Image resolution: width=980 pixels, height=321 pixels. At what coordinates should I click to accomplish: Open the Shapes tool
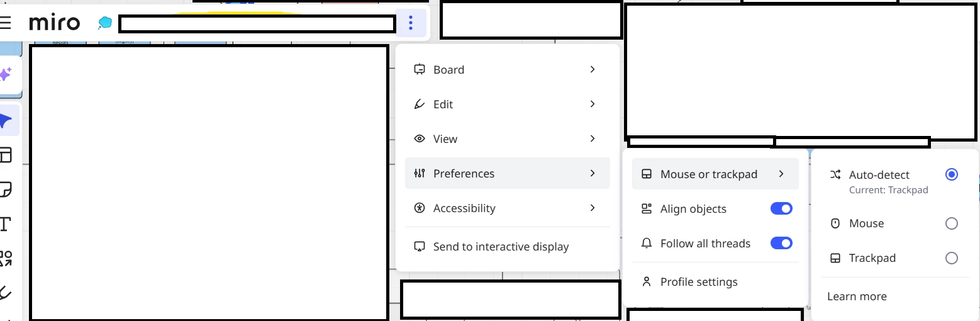coord(6,258)
